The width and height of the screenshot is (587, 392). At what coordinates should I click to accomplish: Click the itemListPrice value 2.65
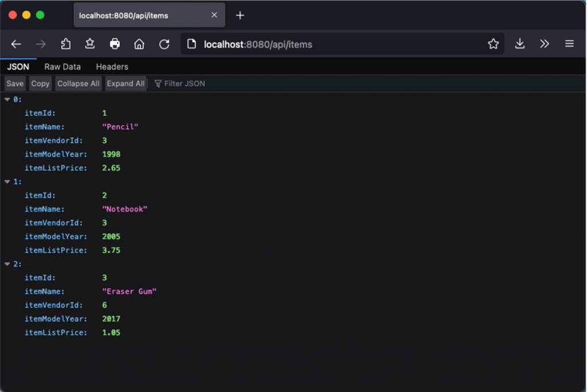click(x=111, y=168)
